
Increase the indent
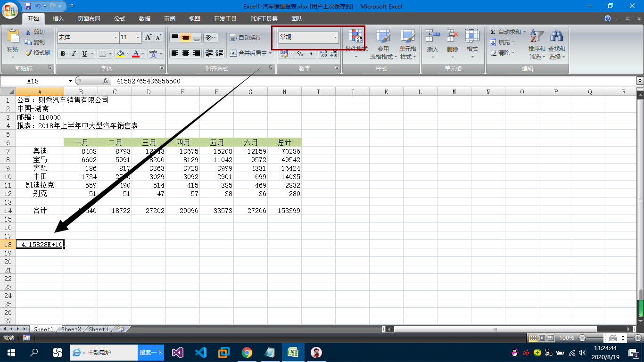click(x=220, y=53)
